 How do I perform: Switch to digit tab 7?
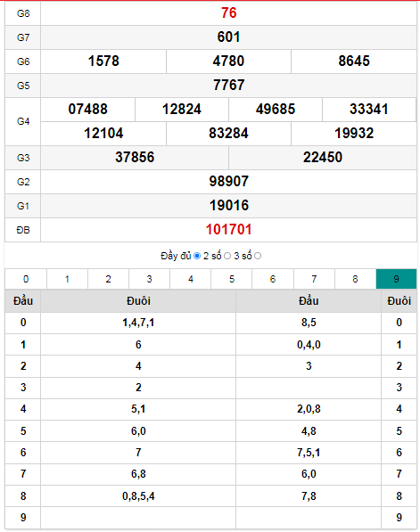(314, 279)
